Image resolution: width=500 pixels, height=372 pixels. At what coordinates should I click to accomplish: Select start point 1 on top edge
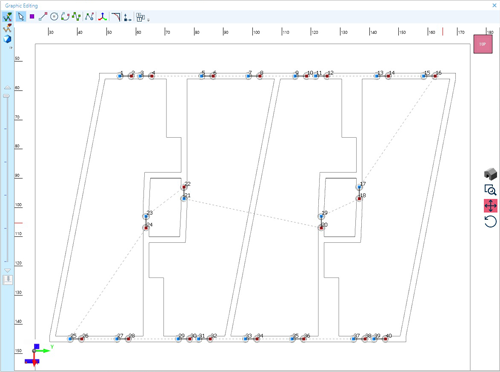[x=120, y=76]
